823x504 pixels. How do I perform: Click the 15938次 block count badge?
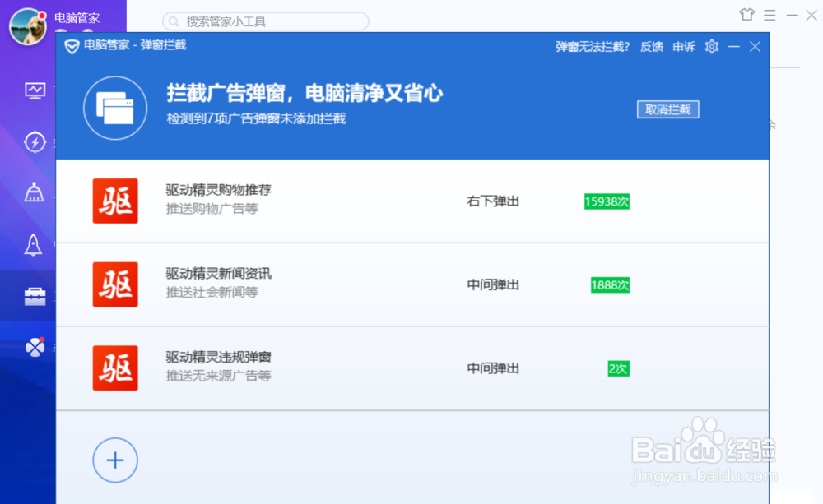tap(607, 201)
